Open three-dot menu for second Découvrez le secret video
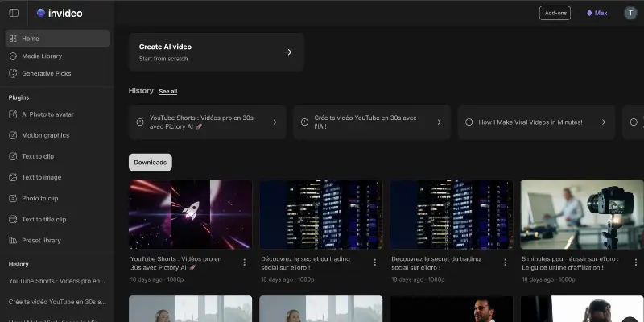 (x=506, y=262)
